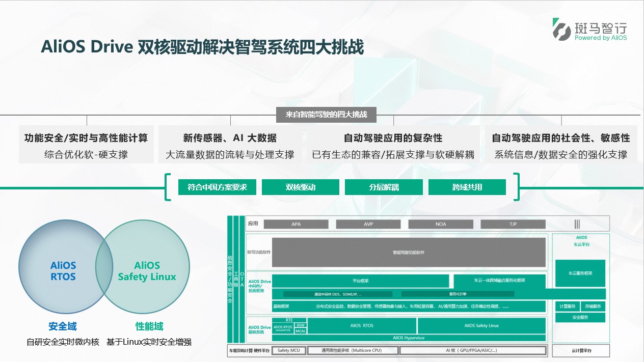
Task: Click the '自动驾驶应用的复杂性' challenge heading
Action: (x=393, y=138)
